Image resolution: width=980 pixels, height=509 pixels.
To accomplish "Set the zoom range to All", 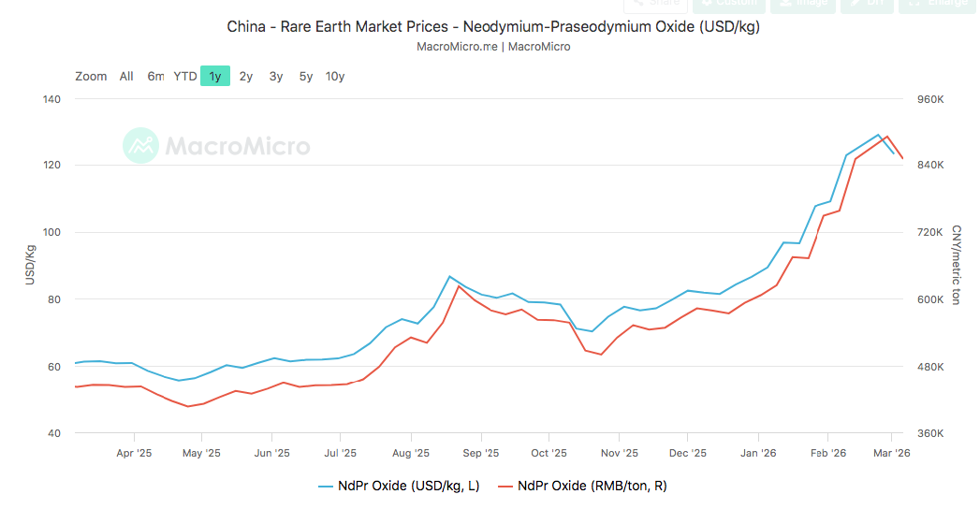I will [x=126, y=77].
